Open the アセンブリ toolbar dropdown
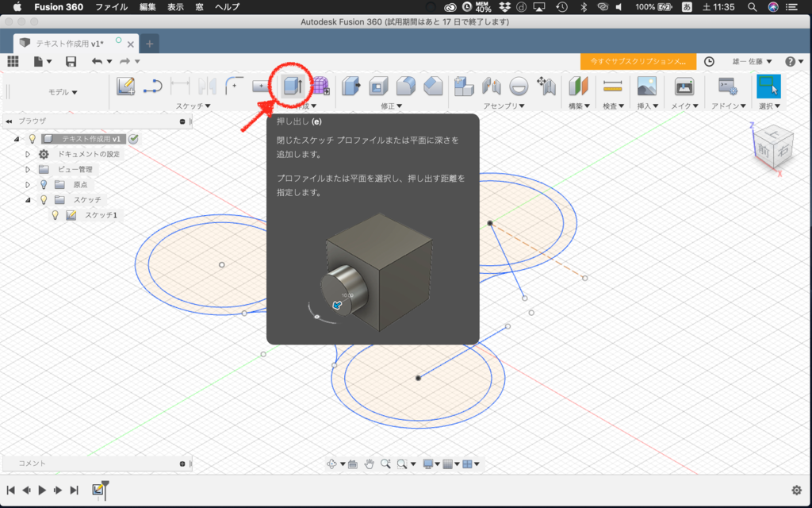This screenshot has height=508, width=812. 504,106
